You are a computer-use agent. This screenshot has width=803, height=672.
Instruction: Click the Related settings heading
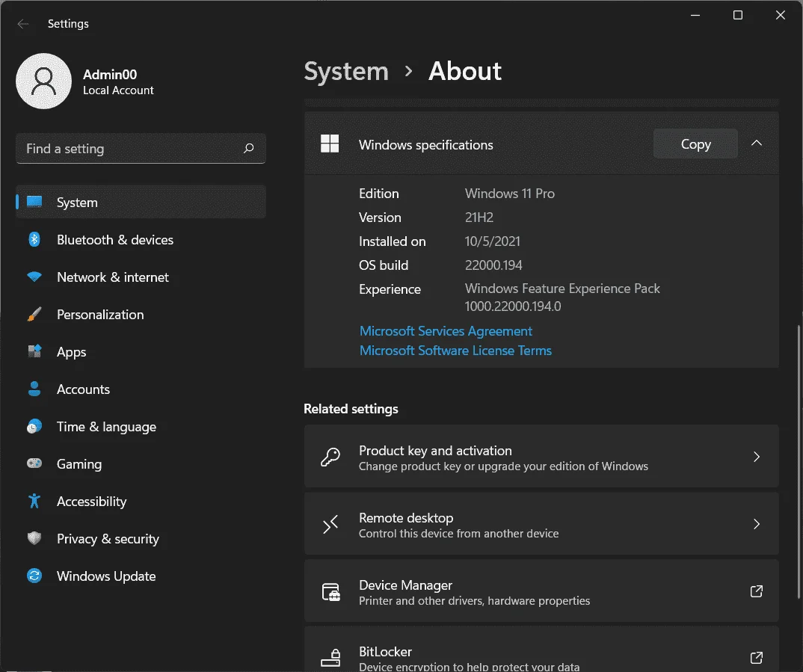click(351, 408)
